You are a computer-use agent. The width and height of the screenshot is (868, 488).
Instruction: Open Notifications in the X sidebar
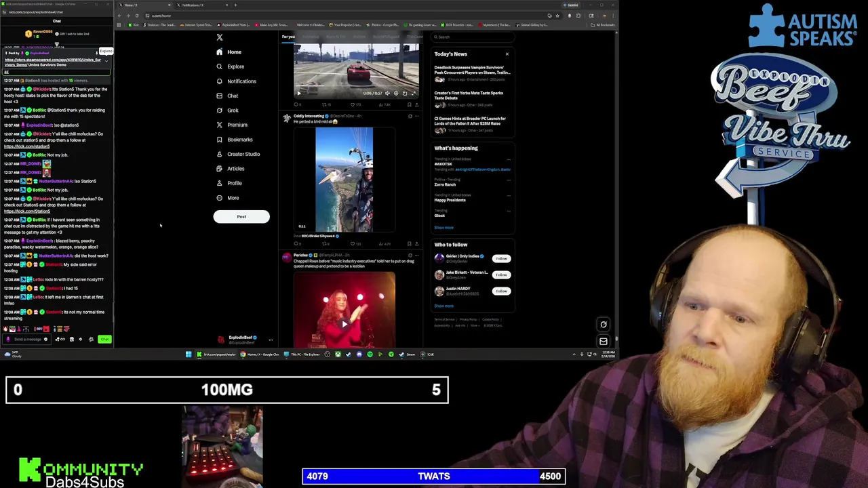[236, 81]
